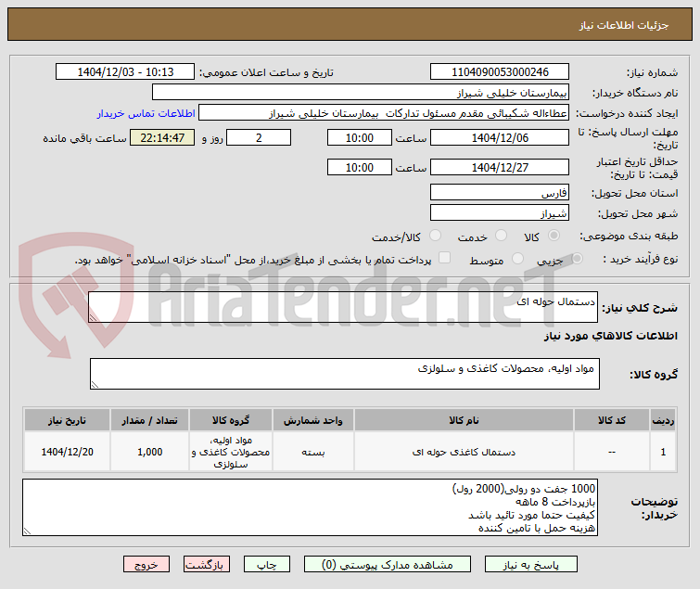Open مشاهده مدارک پیوستی (0) button
The height and width of the screenshot is (589, 700).
(387, 564)
